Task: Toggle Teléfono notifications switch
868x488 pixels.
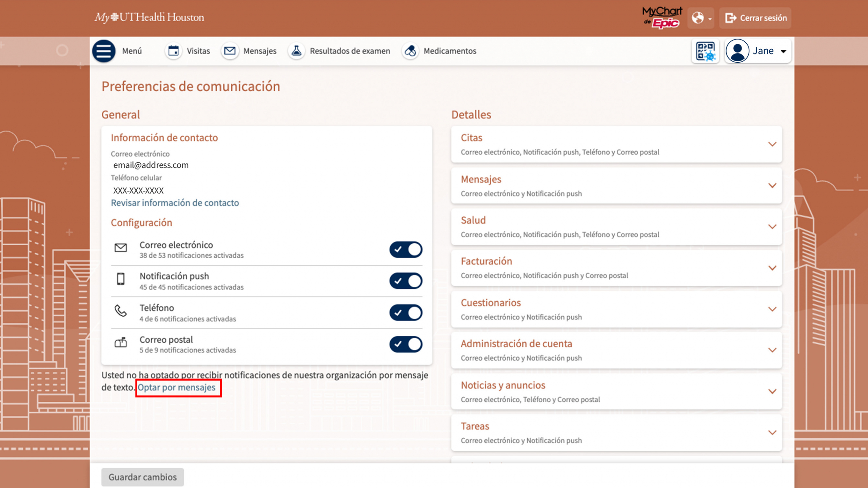Action: pos(406,312)
